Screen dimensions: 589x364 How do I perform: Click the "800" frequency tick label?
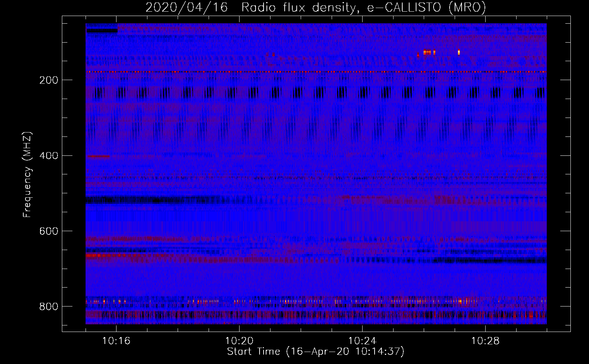click(49, 307)
